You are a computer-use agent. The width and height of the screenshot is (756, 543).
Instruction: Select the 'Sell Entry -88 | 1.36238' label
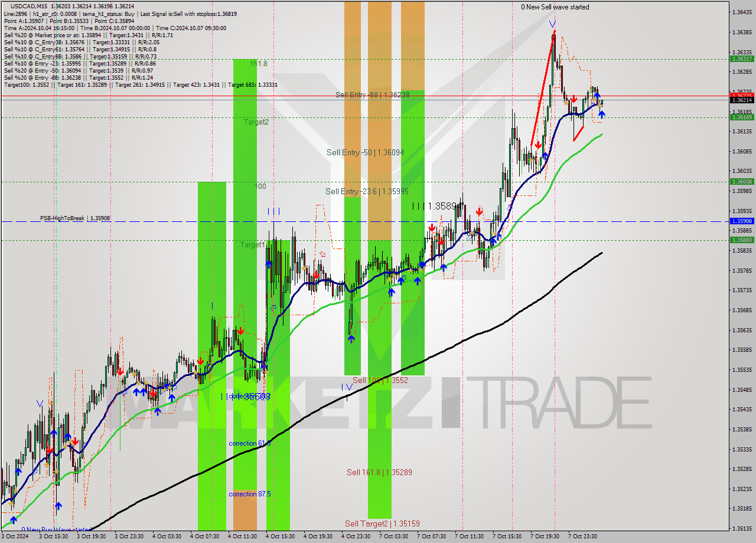point(372,94)
